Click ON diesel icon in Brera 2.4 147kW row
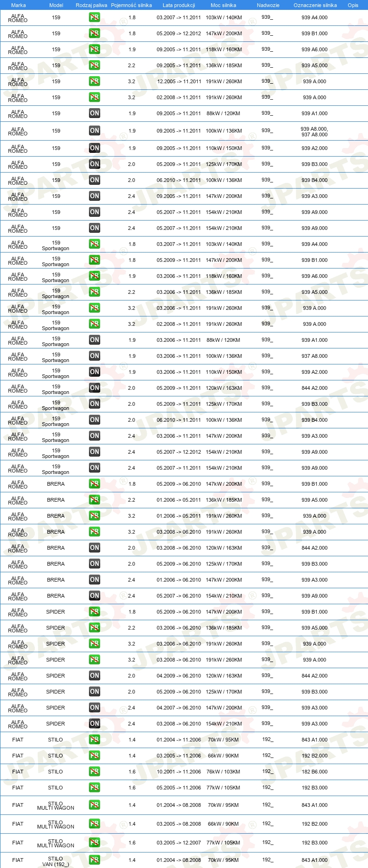Viewport: 368px width, 868px height. (95, 580)
